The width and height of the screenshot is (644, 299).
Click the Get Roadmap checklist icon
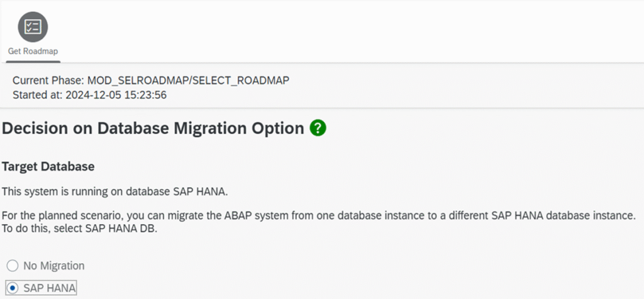coord(32,26)
